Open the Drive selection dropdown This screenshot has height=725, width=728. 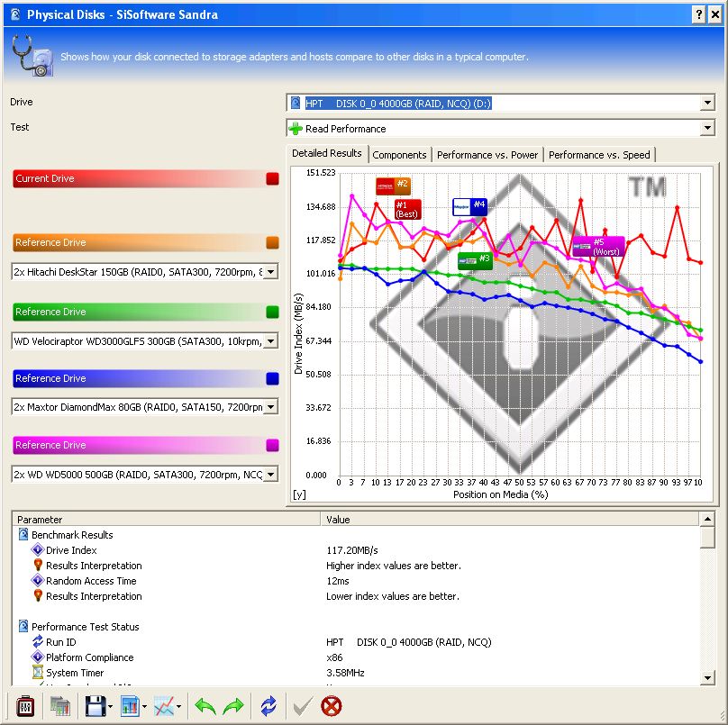[x=707, y=103]
